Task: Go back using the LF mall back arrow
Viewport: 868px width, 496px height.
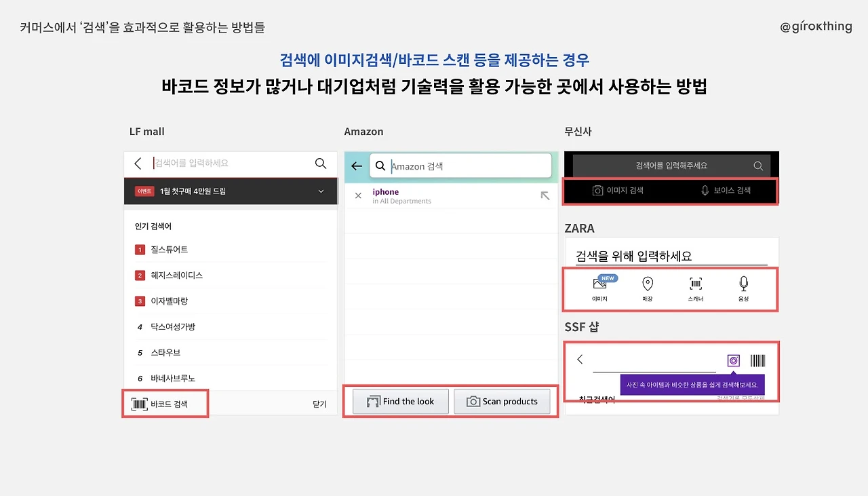Action: click(138, 164)
